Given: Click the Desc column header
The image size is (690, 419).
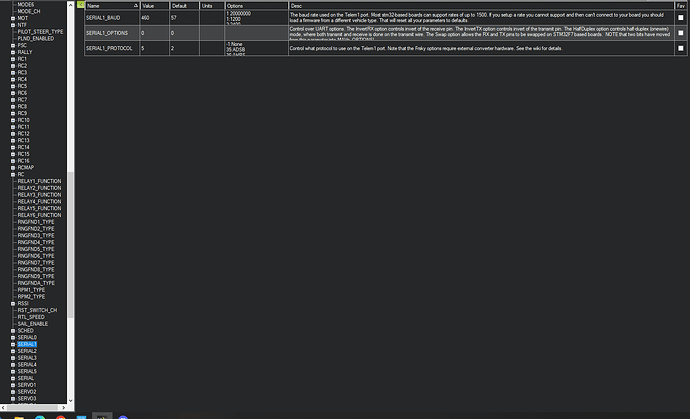Looking at the screenshot, I should tap(481, 6).
